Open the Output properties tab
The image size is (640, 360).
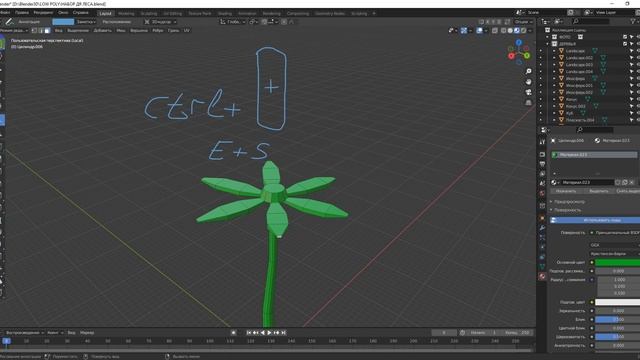pos(542,164)
